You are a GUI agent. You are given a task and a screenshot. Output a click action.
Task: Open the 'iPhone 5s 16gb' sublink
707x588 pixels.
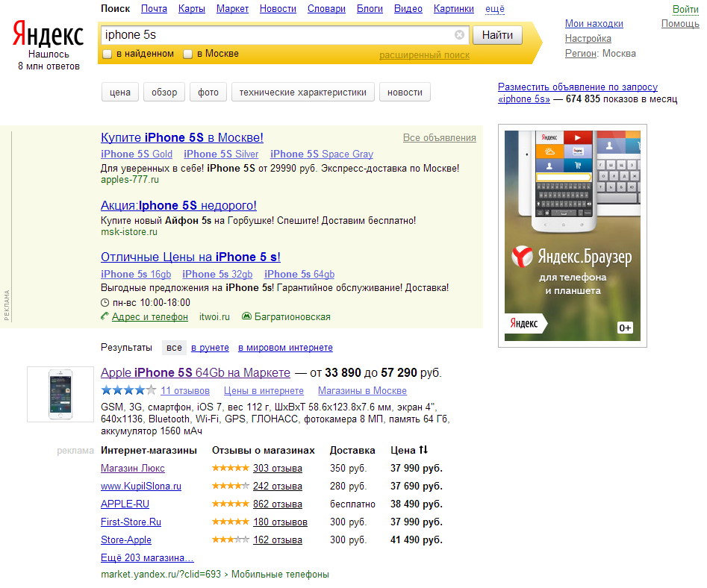(x=136, y=274)
